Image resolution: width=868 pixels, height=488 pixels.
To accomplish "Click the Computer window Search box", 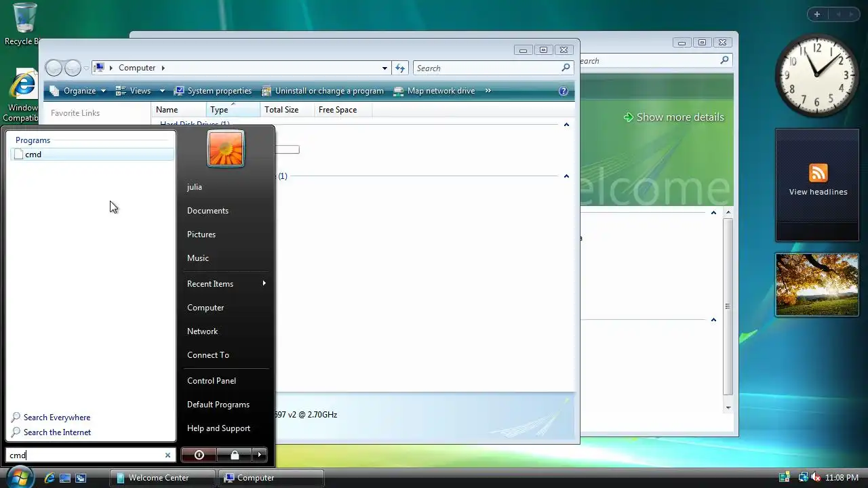I will [493, 68].
